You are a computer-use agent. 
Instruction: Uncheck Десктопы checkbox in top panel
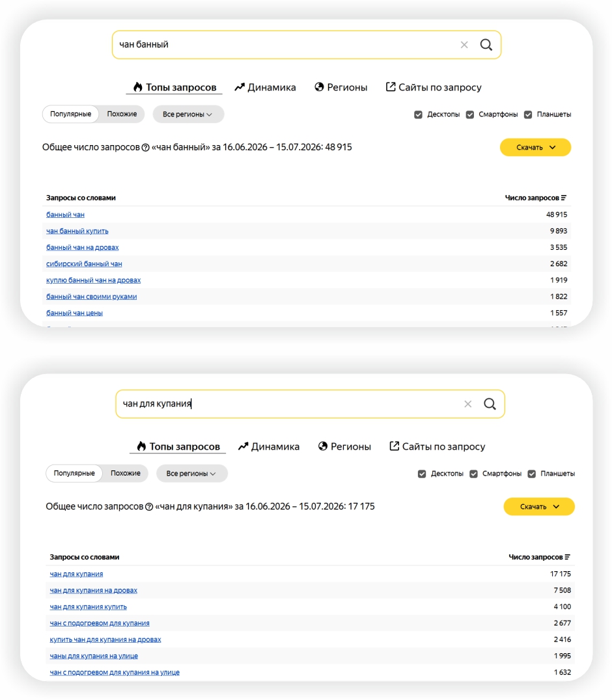418,114
